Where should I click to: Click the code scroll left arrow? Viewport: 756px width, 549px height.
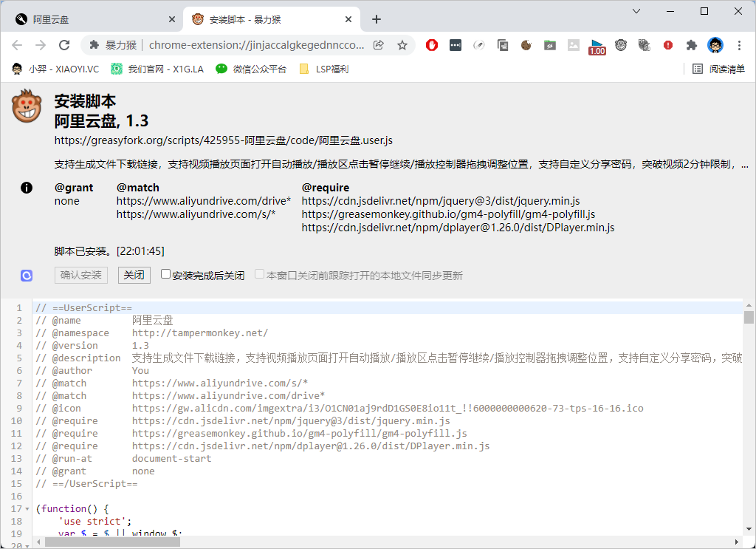click(x=37, y=542)
